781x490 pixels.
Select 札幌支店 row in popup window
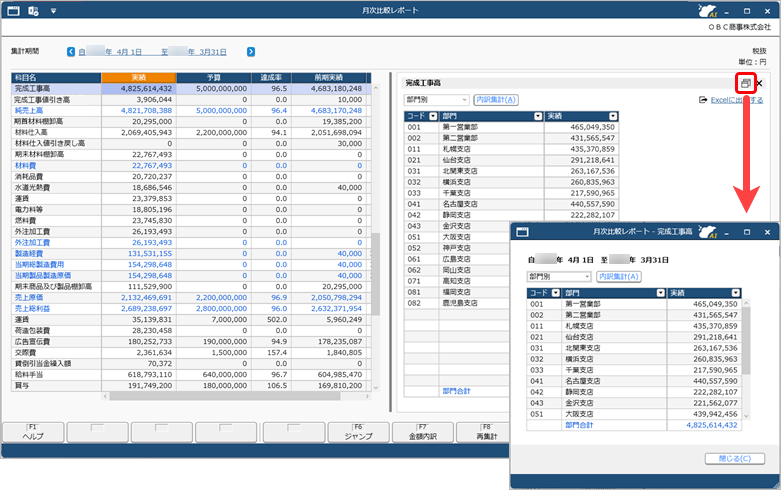point(634,326)
